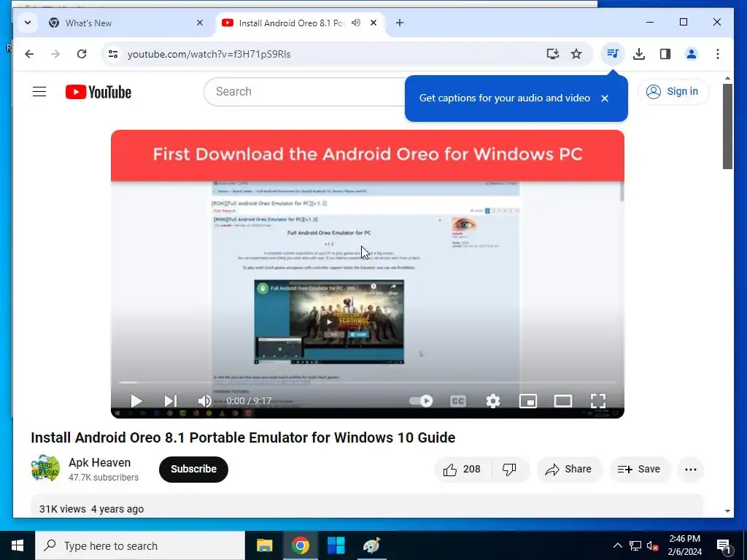Reload the current page
Viewport: 747px width, 560px height.
click(82, 54)
